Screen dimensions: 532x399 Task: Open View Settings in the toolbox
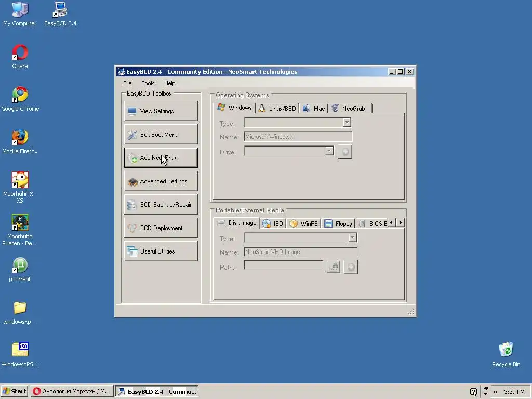pos(161,111)
